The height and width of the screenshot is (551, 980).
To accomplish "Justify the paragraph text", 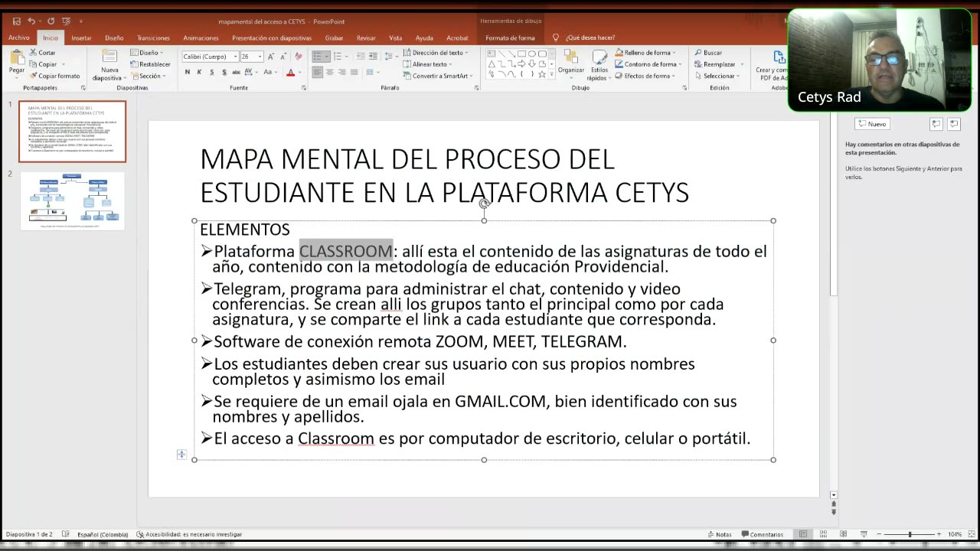I will coord(354,72).
